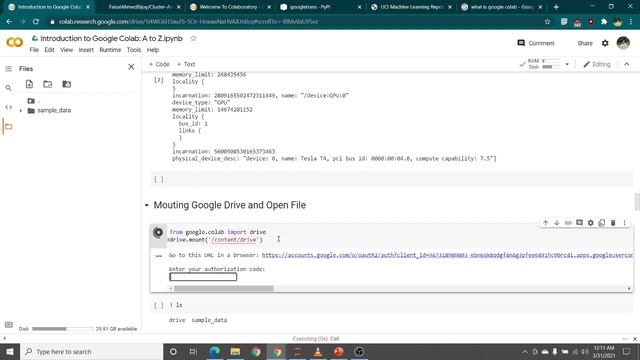Click the Windows Start button
This screenshot has height=360, width=640.
coord(10,351)
